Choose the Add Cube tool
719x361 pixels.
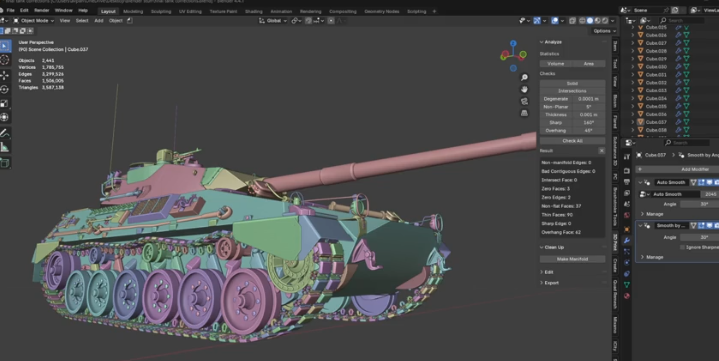coord(5,163)
